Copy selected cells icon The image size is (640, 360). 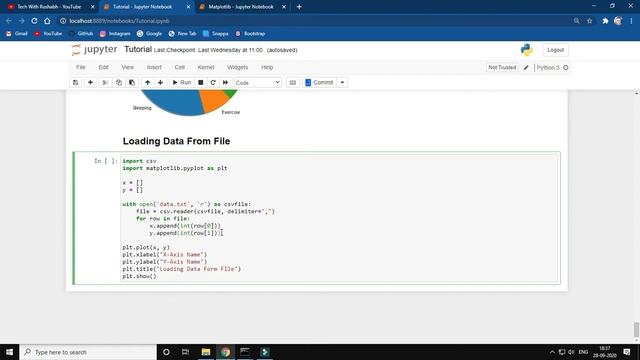click(x=118, y=82)
